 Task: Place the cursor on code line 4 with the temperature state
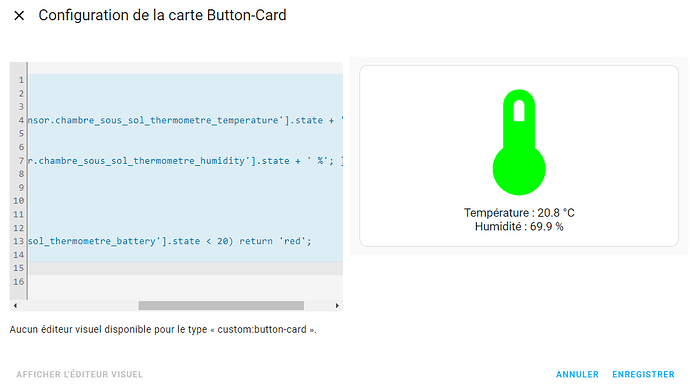click(185, 120)
